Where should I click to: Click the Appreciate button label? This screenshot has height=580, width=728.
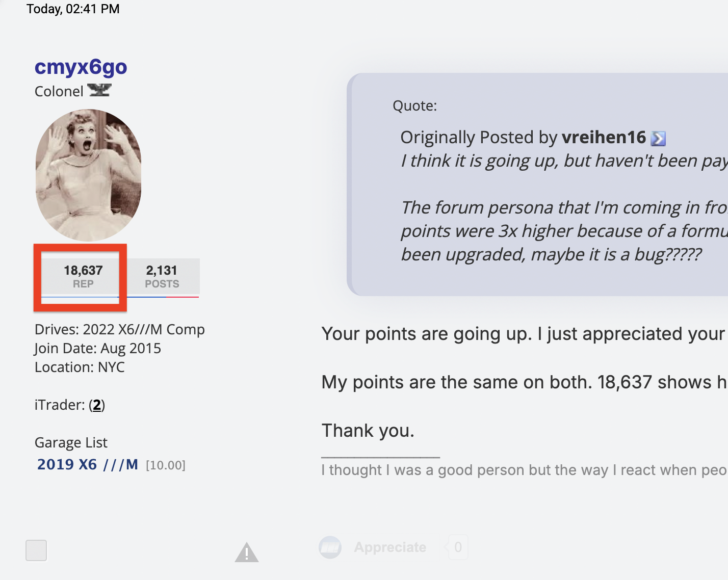[390, 547]
